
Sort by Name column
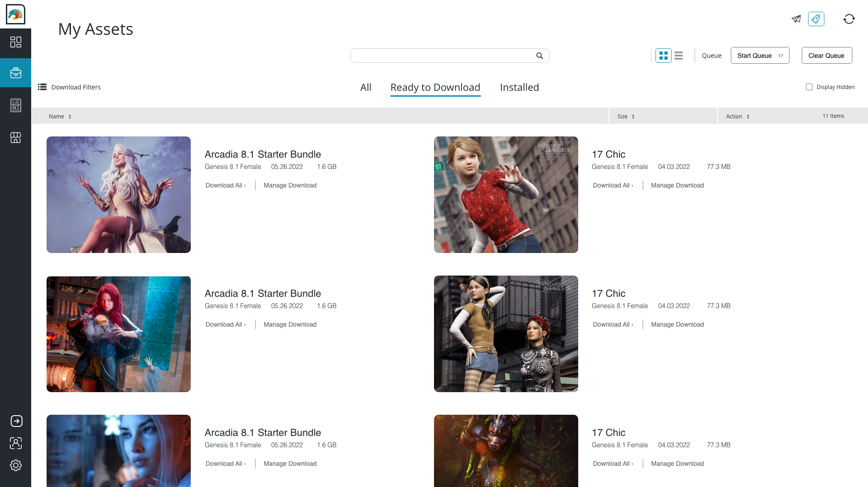(60, 117)
